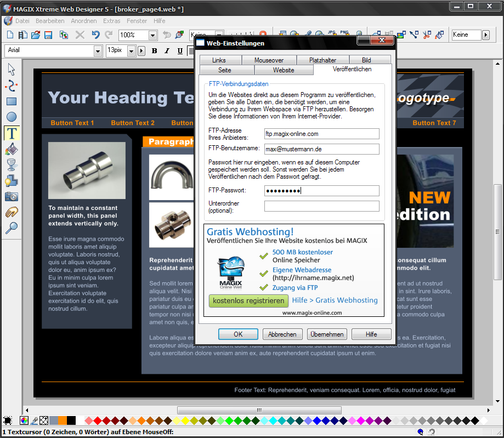Image resolution: width=504 pixels, height=438 pixels.
Task: Click the paint bucket icon in the top toolbar
Action: [439, 35]
